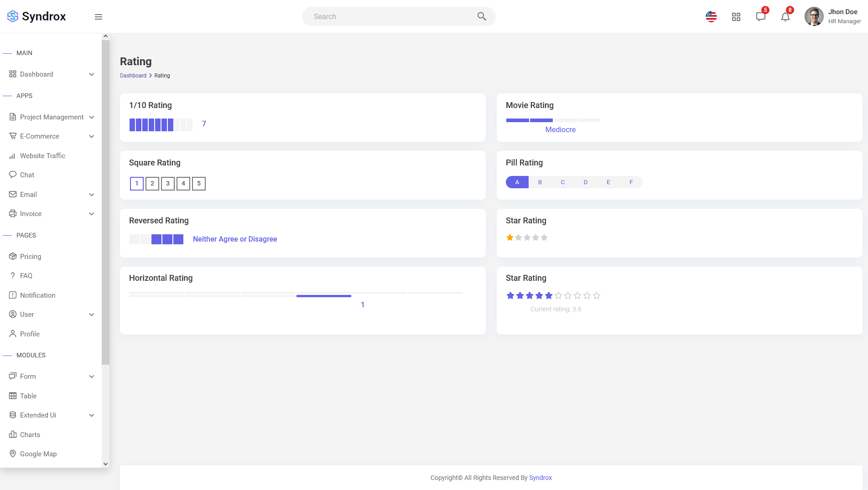Open the language flag selector

711,17
